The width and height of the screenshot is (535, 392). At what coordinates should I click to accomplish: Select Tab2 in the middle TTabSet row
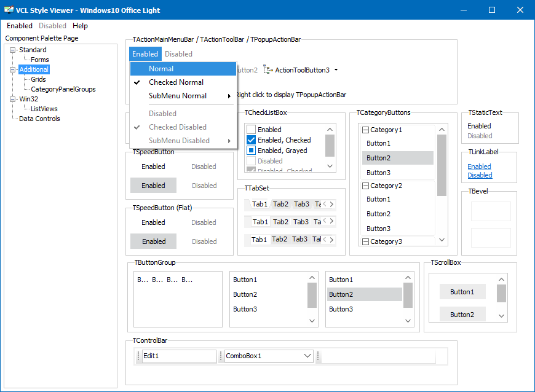[x=280, y=222]
